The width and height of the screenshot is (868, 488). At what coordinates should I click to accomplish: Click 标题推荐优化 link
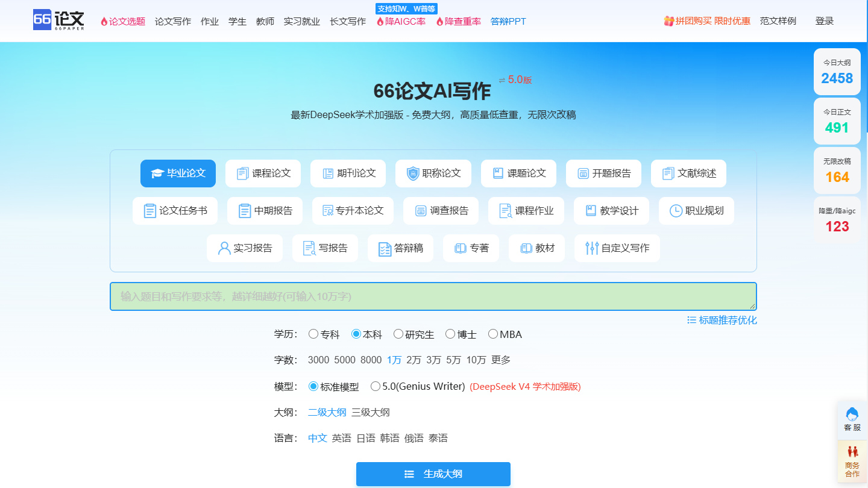click(x=722, y=320)
